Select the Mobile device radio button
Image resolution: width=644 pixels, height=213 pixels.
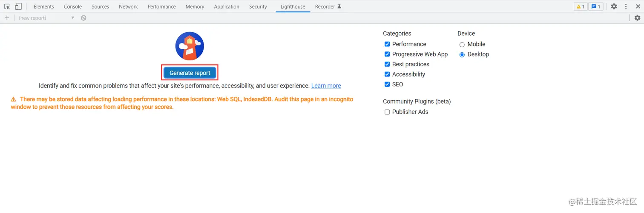[x=462, y=45]
